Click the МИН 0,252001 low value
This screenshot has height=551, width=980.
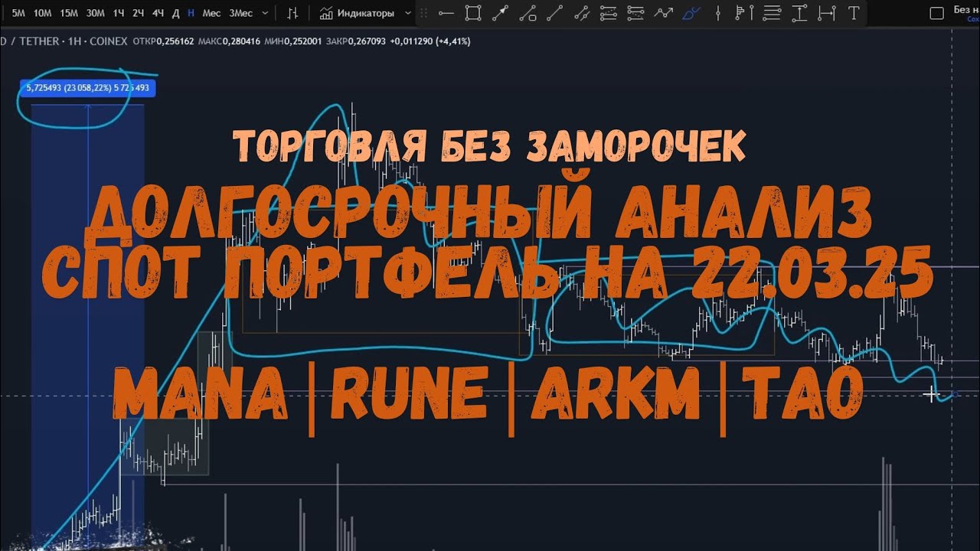292,41
